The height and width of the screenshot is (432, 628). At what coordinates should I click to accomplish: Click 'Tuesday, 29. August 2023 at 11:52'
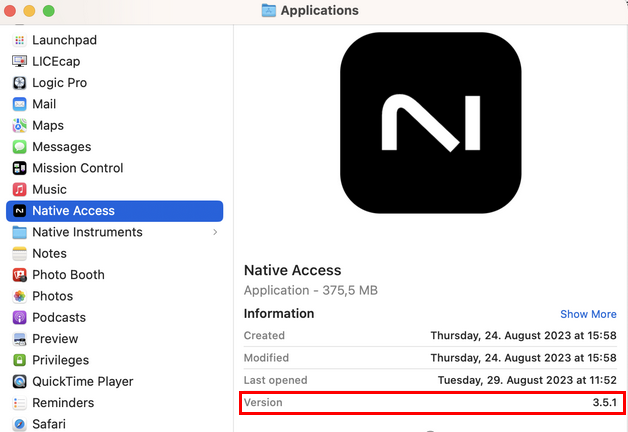pyautogui.click(x=527, y=380)
